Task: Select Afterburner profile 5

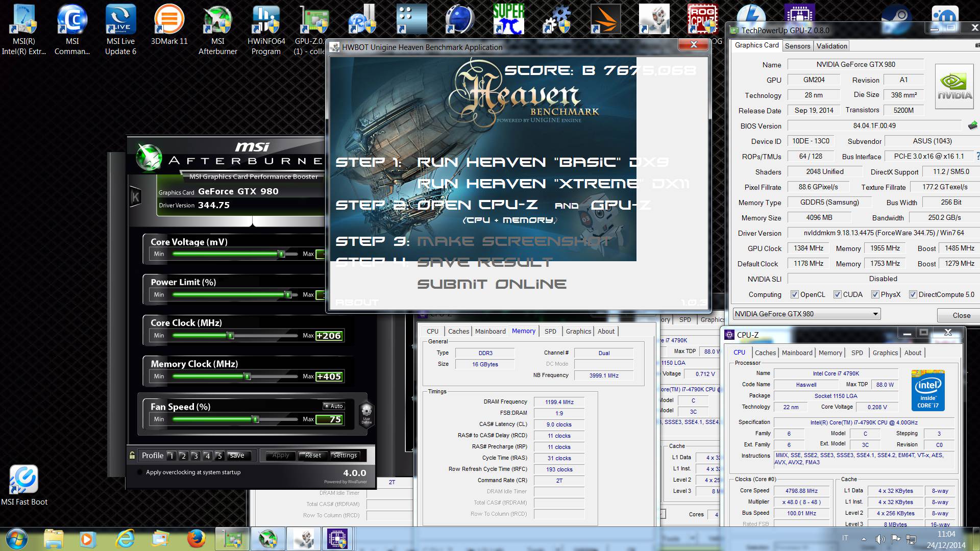Action: coord(219,456)
